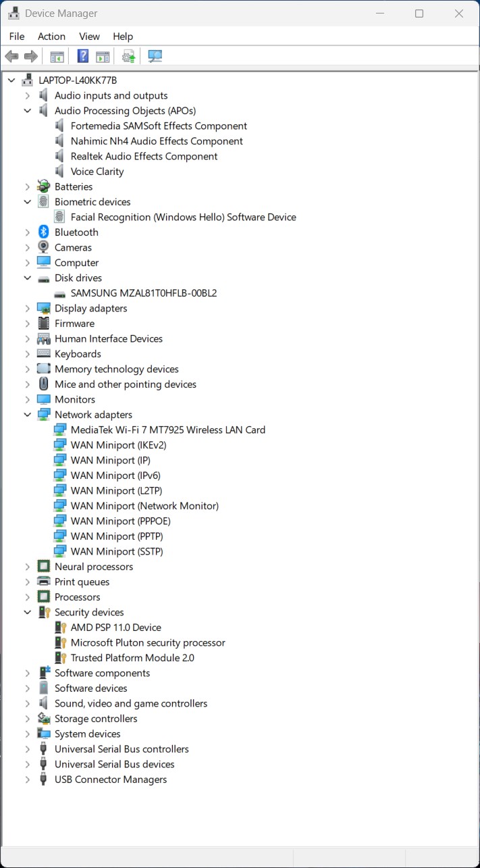Screen dimensions: 480x868
Task: Open Help via the blue question-mark icon
Action: click(x=83, y=56)
